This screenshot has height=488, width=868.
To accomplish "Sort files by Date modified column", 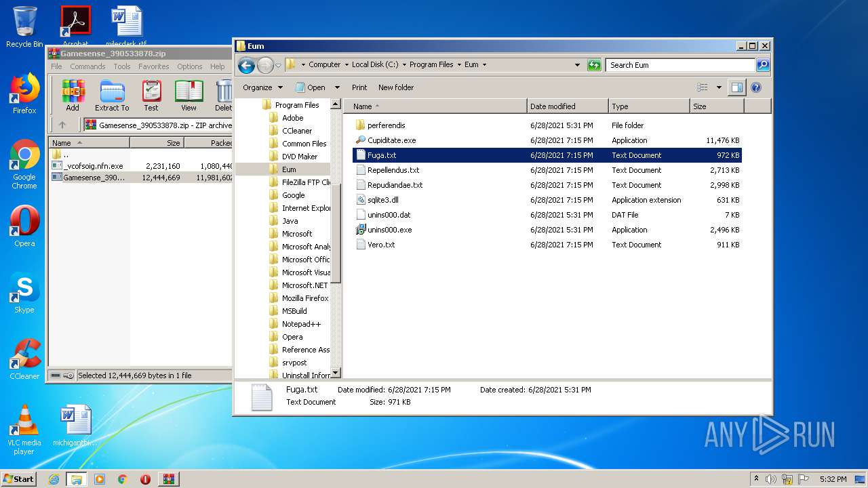I will click(568, 106).
